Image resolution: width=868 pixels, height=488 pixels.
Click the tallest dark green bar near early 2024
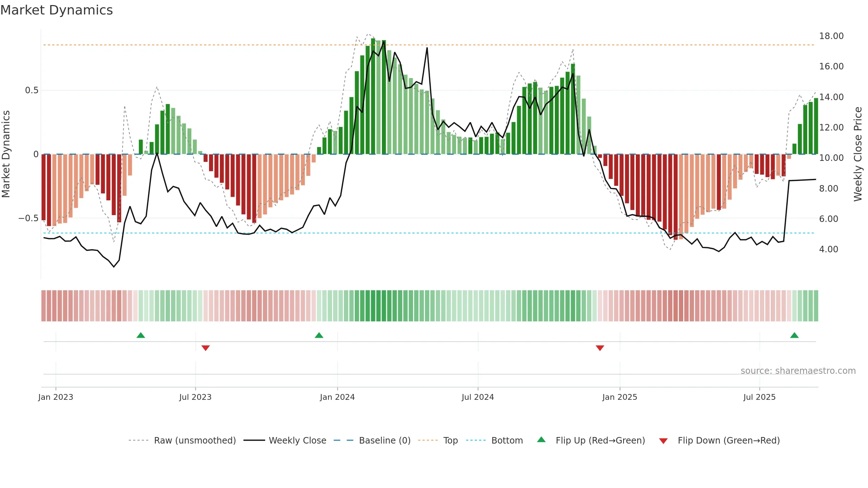pyautogui.click(x=373, y=96)
